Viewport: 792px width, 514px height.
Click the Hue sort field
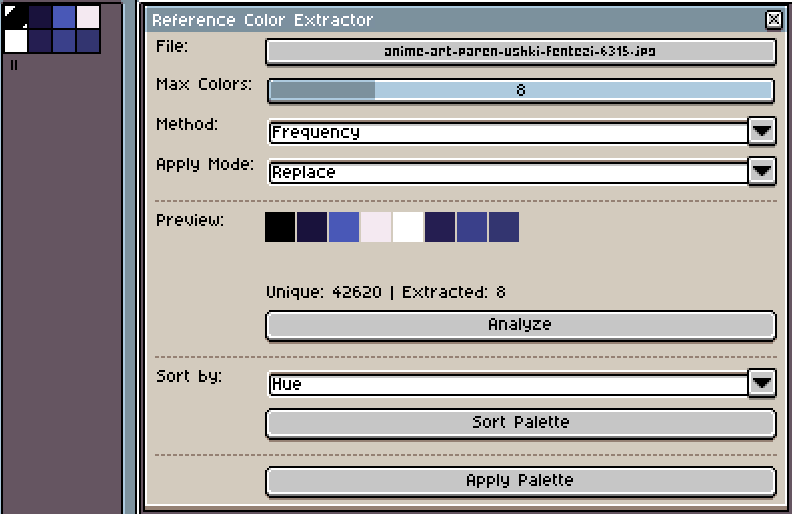[508, 383]
